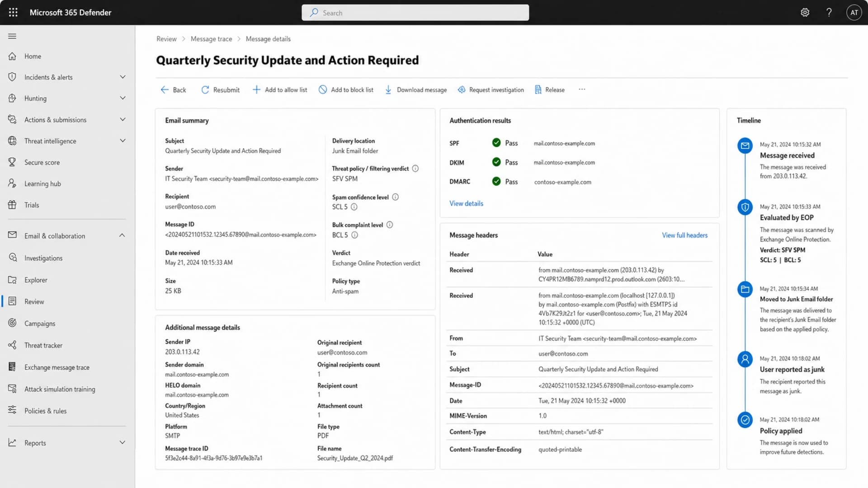The image size is (868, 488).
Task: Expand the Hunting section chevron
Action: pos(123,98)
